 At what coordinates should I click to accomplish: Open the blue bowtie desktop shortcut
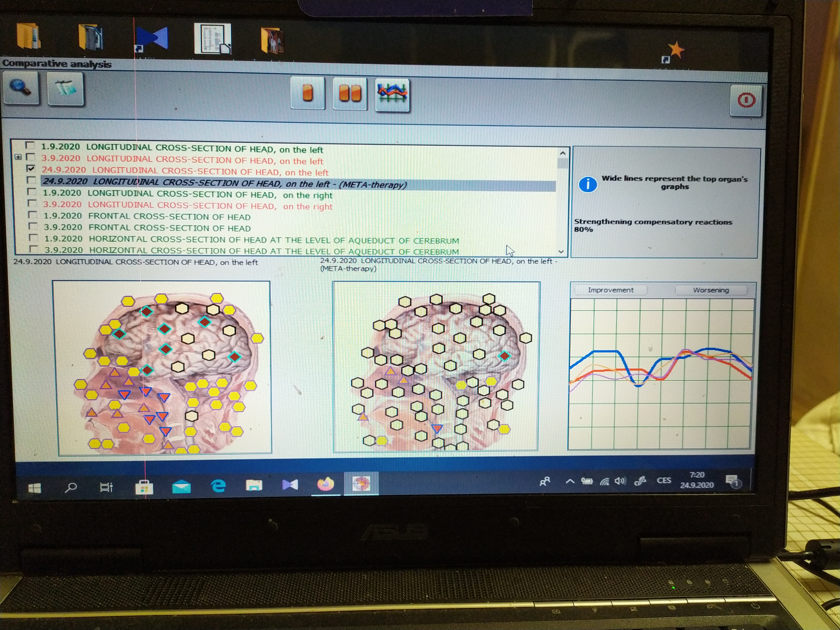pyautogui.click(x=152, y=38)
